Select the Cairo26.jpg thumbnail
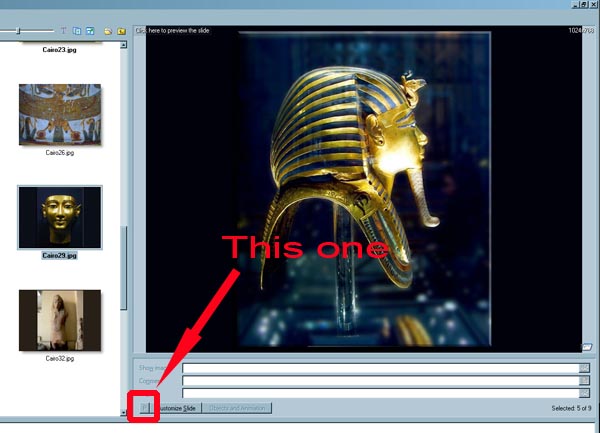The image size is (600, 433). click(60, 114)
